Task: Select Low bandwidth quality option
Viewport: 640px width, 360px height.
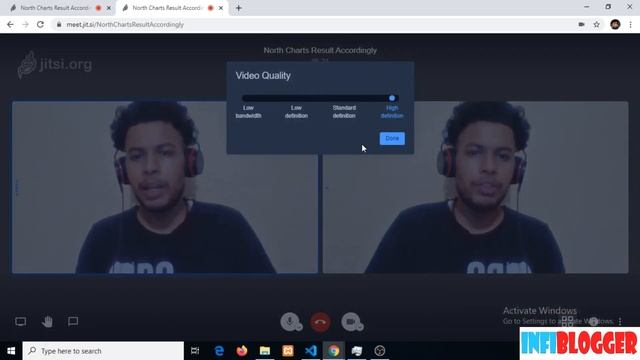Action: (x=248, y=111)
